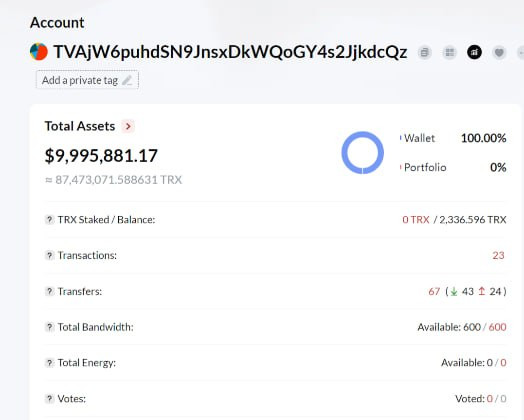Open help icon beside Total Energy
The width and height of the screenshot is (524, 420).
[49, 363]
